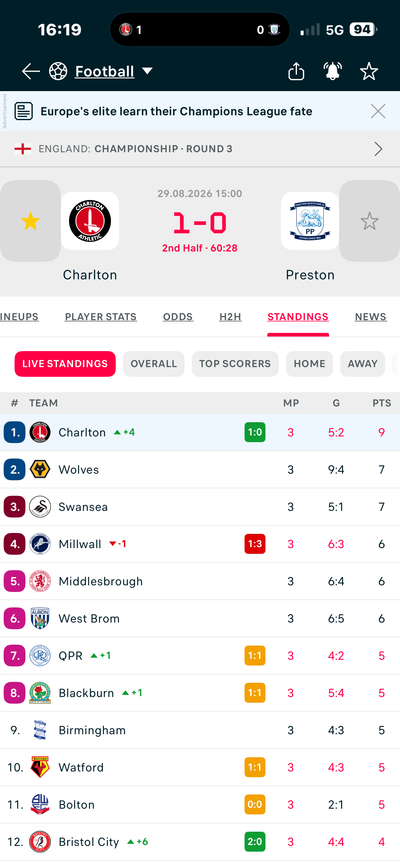Select the TOP SCORERS filter
This screenshot has height=868, width=400.
point(235,364)
